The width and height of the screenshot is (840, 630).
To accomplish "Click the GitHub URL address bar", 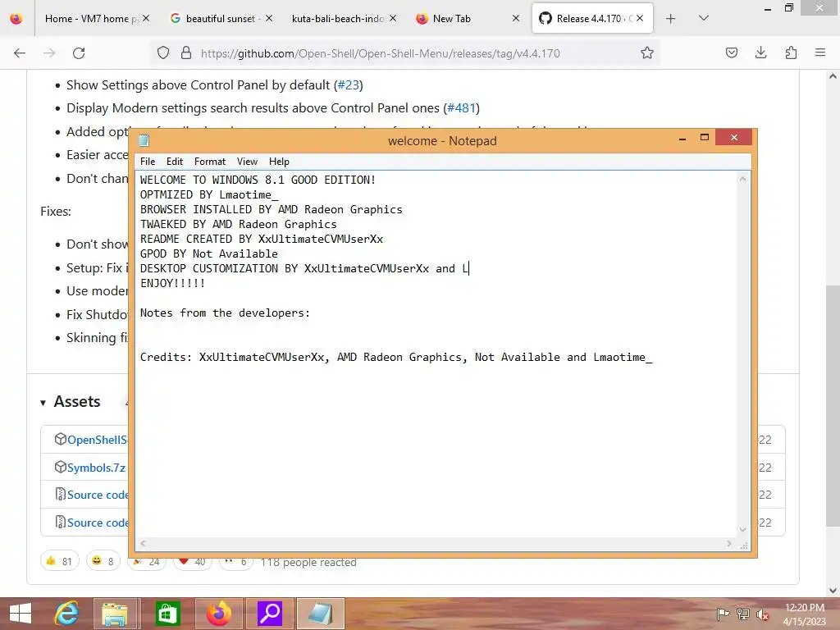I will click(381, 53).
